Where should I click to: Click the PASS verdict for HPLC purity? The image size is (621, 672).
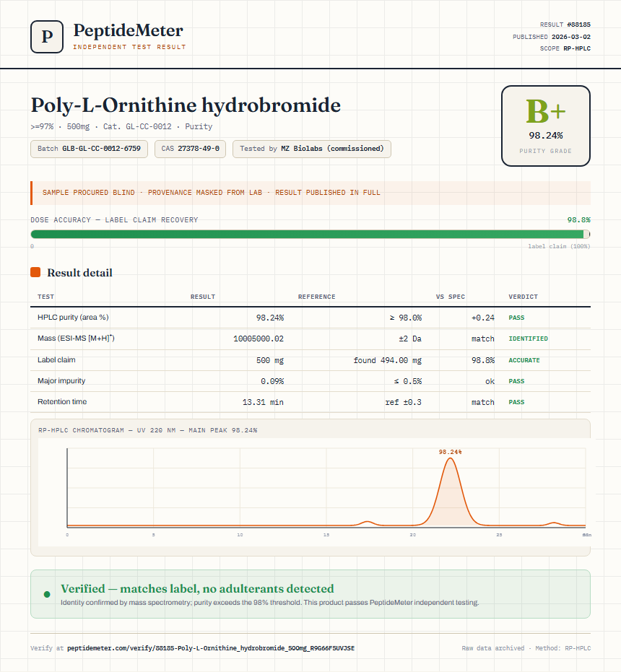(516, 318)
